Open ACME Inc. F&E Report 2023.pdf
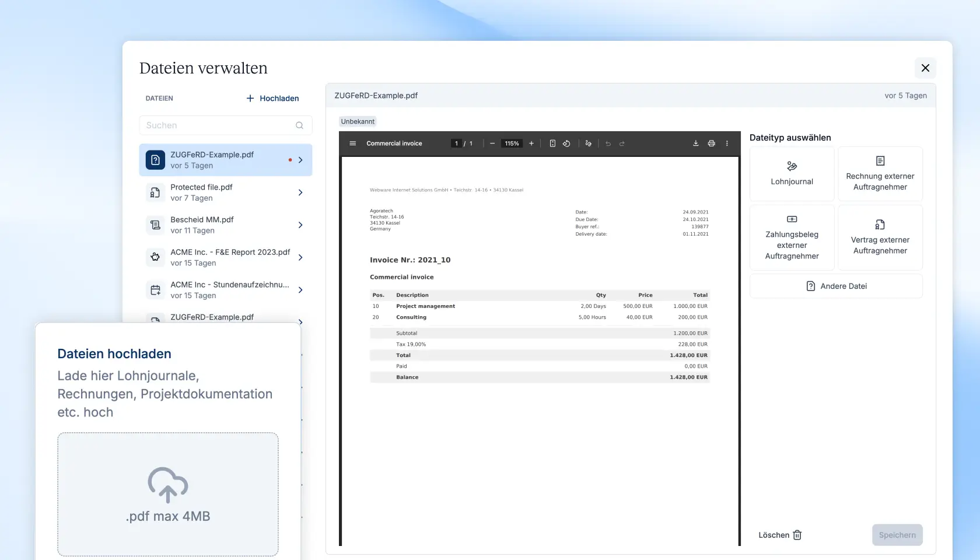Image resolution: width=980 pixels, height=560 pixels. (230, 257)
